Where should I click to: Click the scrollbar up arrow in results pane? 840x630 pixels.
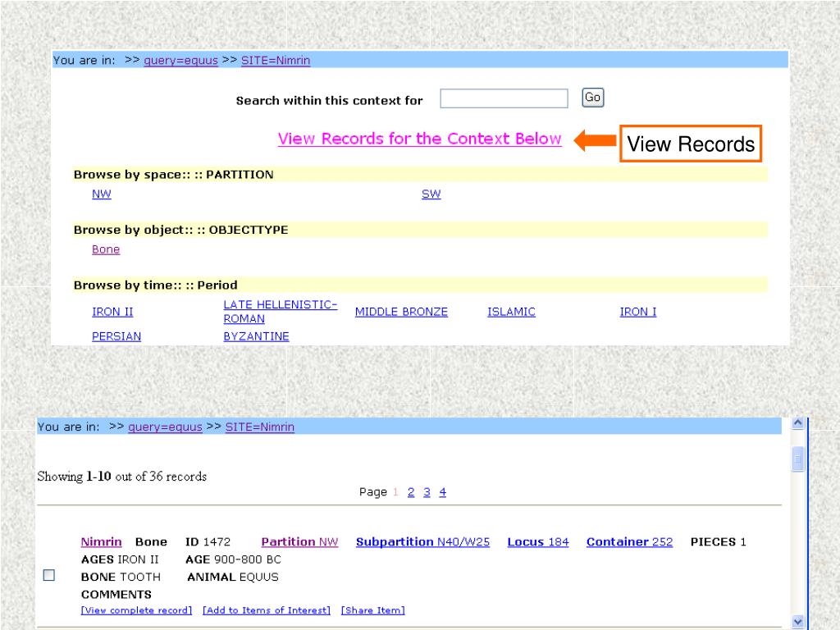click(797, 423)
